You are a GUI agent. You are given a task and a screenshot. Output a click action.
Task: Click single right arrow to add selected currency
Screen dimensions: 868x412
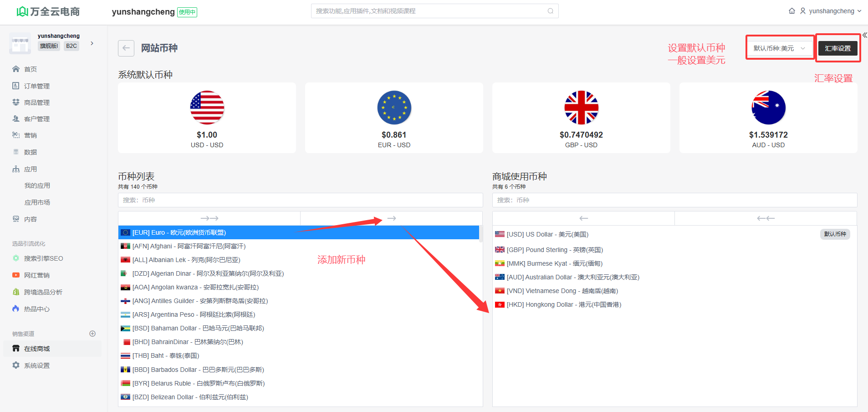coord(392,218)
